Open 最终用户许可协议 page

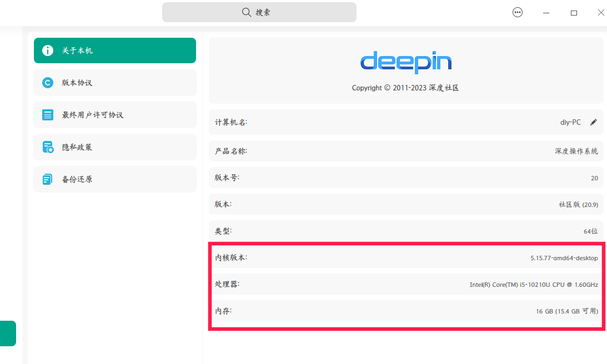[x=115, y=115]
